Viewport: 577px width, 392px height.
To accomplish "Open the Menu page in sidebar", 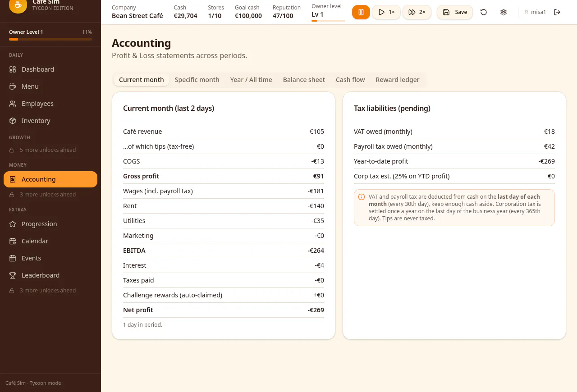I will coord(50,87).
